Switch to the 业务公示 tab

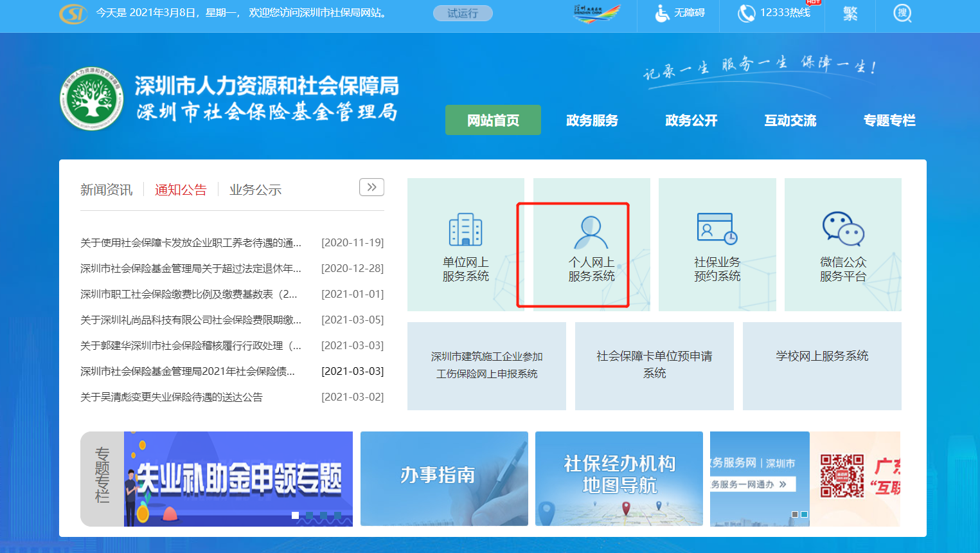point(255,190)
